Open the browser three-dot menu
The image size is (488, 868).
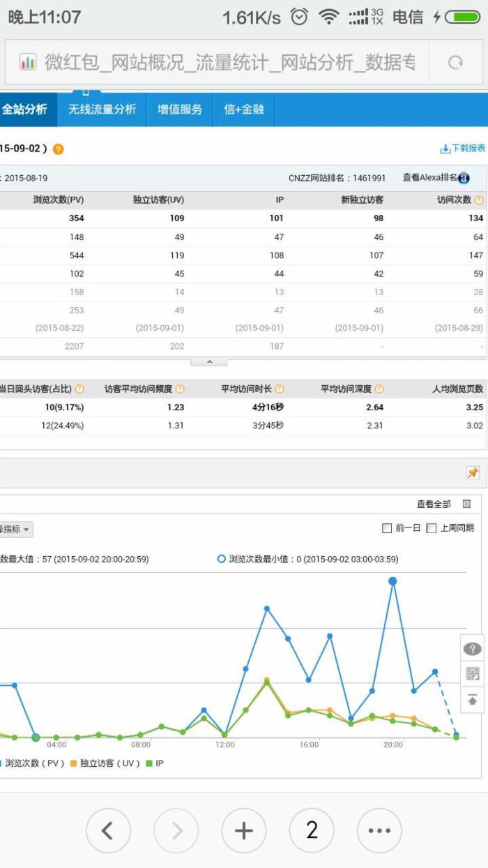click(x=379, y=830)
